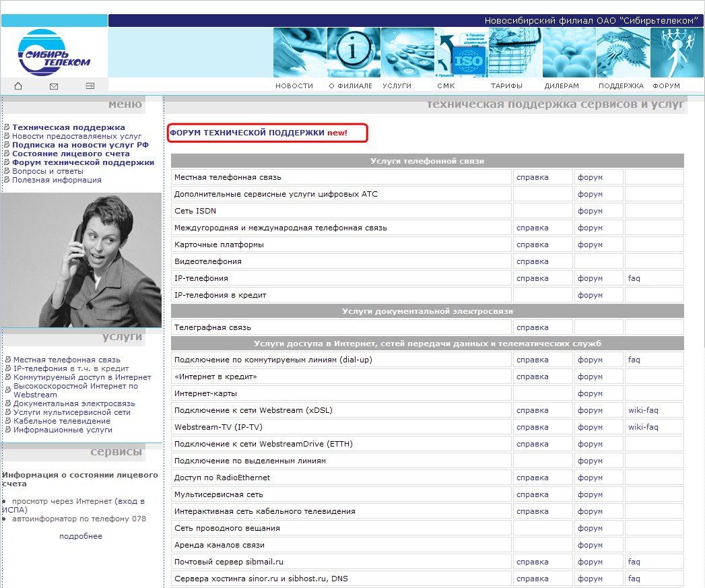Viewport: 705px width, 588px height.
Task: Open faq for dial-up подключение row
Action: 634,360
